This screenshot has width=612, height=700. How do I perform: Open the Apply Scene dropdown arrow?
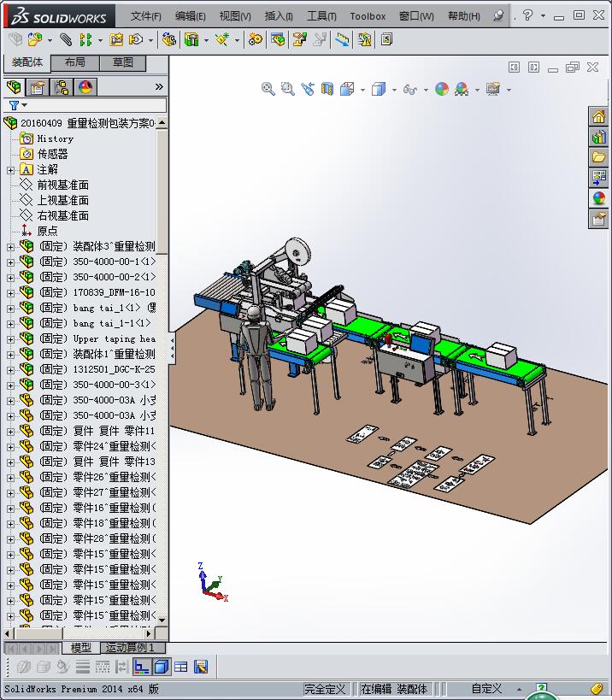(x=477, y=91)
